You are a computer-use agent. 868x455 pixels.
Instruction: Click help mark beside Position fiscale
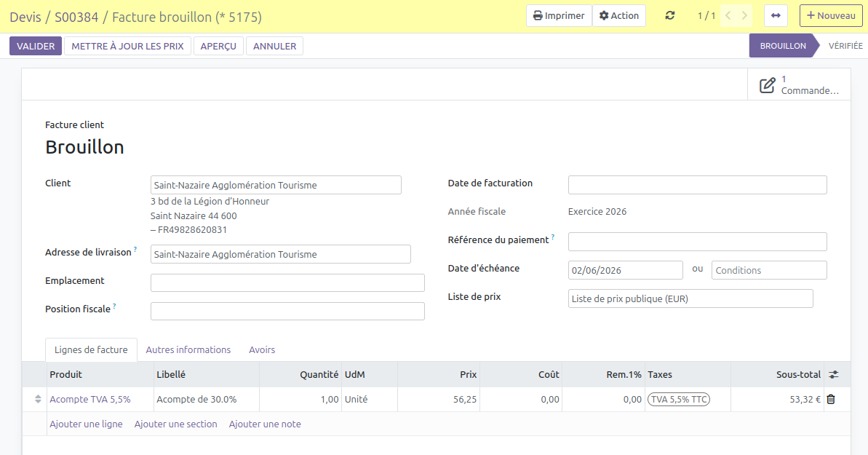pyautogui.click(x=114, y=306)
